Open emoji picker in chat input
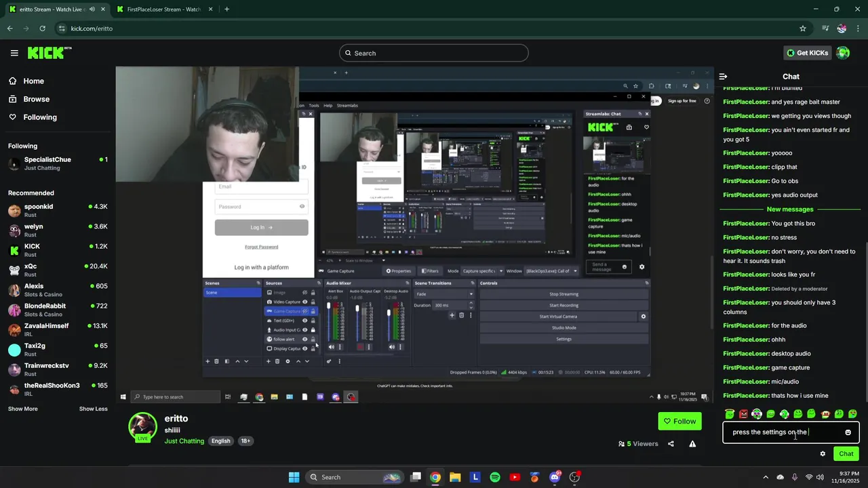The height and width of the screenshot is (488, 868). tap(848, 432)
